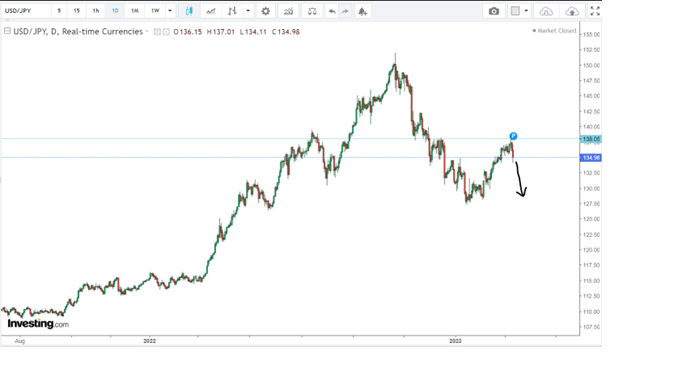Open the indicators icon

(x=288, y=11)
